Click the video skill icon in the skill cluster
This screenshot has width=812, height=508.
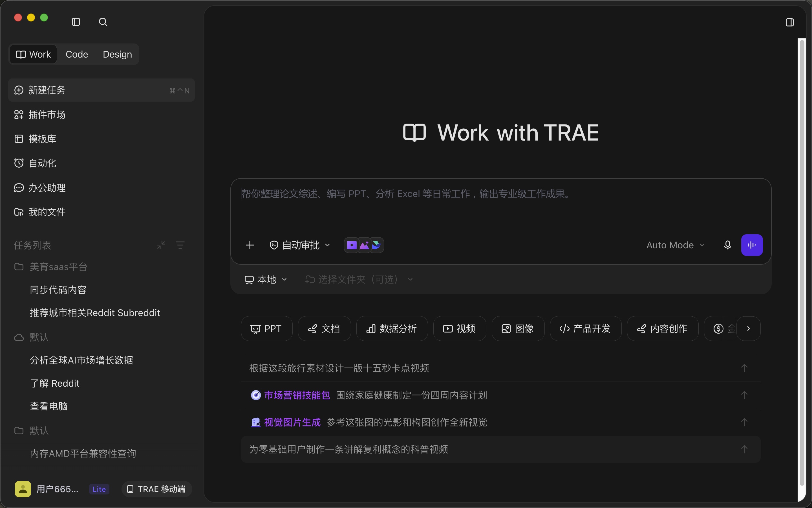pyautogui.click(x=351, y=245)
